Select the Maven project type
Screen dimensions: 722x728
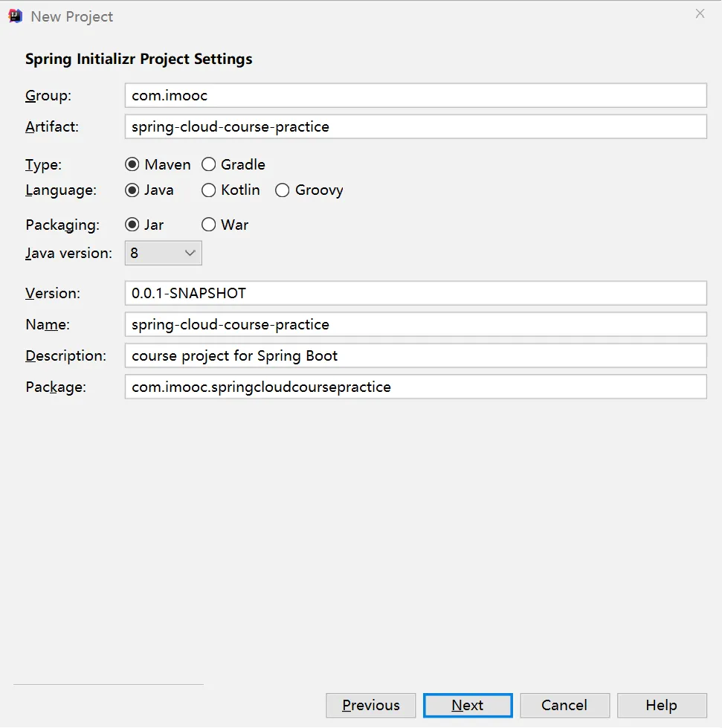(133, 164)
